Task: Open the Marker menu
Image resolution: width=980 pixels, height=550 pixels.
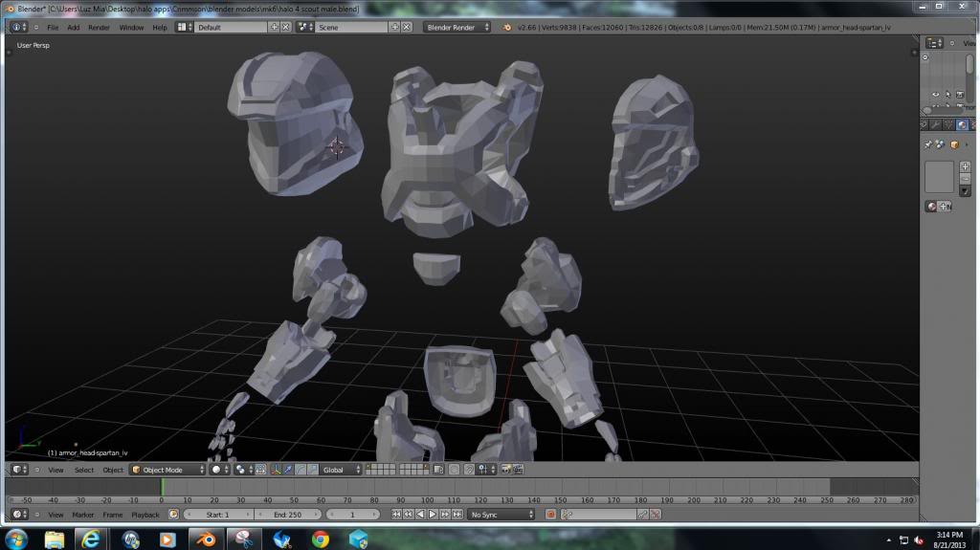Action: (82, 515)
